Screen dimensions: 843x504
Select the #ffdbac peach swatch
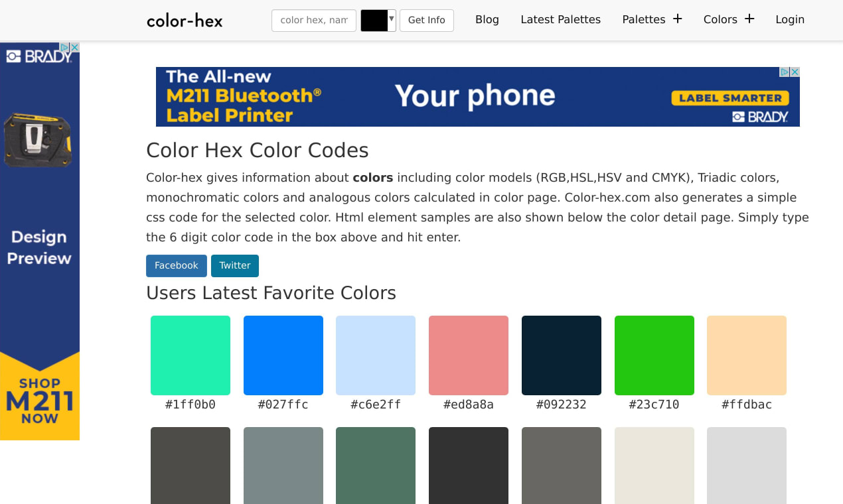click(747, 355)
